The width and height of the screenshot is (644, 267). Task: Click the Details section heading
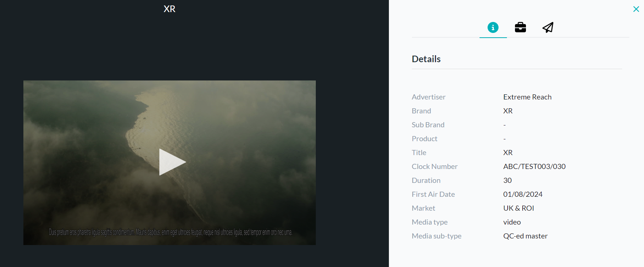pyautogui.click(x=426, y=59)
